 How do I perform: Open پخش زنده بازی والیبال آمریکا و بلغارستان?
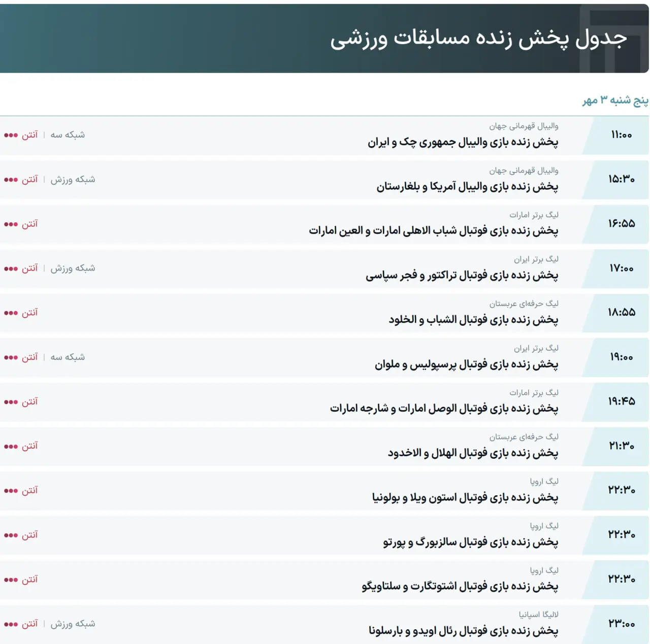click(467, 187)
